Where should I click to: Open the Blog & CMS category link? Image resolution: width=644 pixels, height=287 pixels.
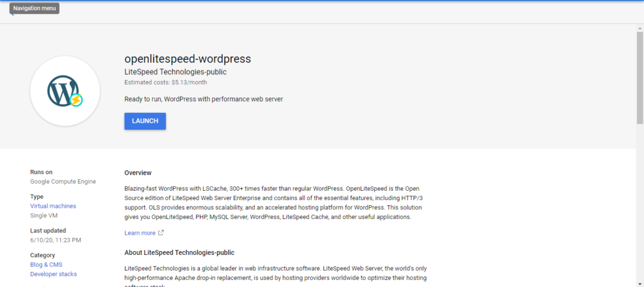tap(46, 265)
